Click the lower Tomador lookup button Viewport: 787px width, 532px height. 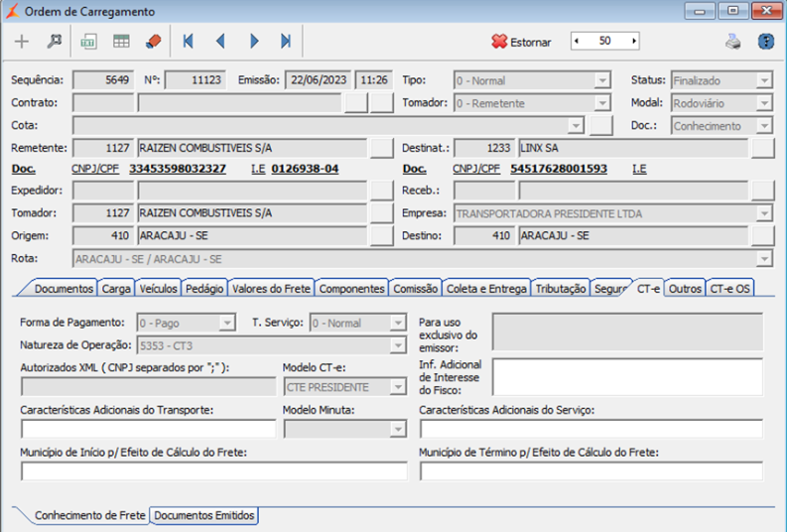click(x=381, y=212)
